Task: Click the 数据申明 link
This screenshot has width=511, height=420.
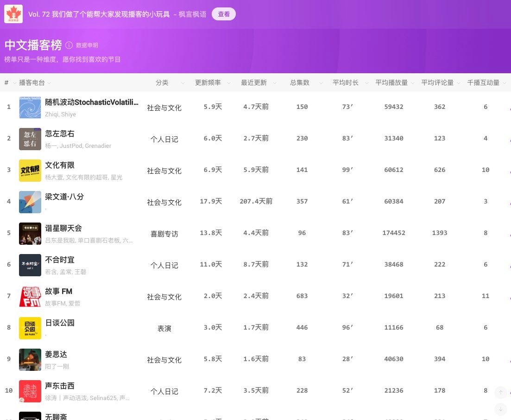Action: pos(87,45)
